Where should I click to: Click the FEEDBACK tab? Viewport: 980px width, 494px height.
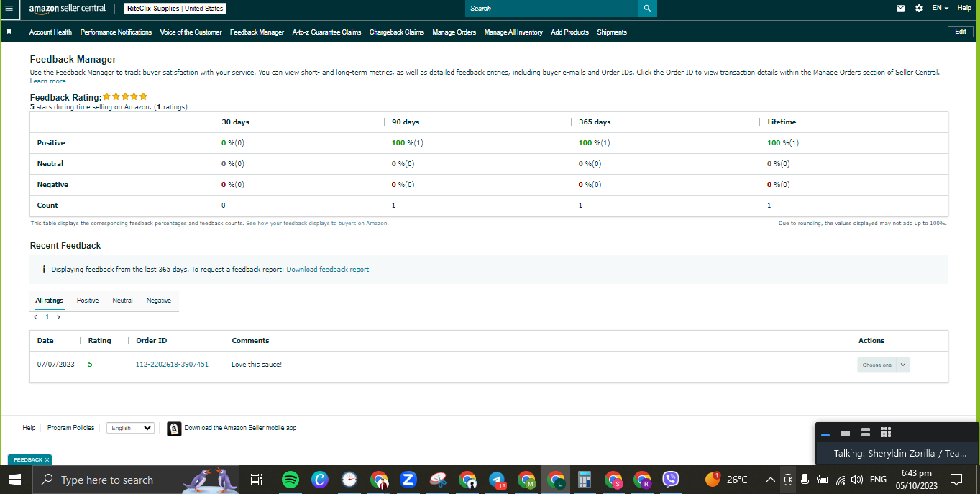point(28,460)
